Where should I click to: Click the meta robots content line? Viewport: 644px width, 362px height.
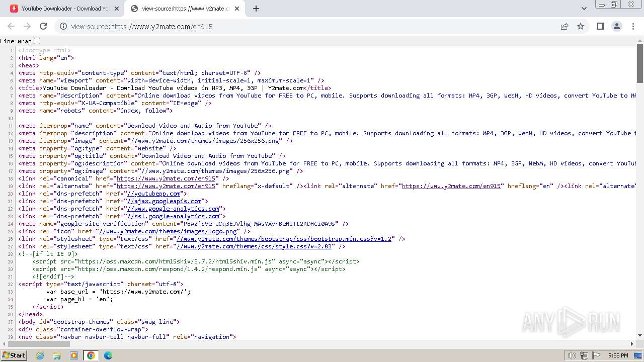pyautogui.click(x=96, y=111)
